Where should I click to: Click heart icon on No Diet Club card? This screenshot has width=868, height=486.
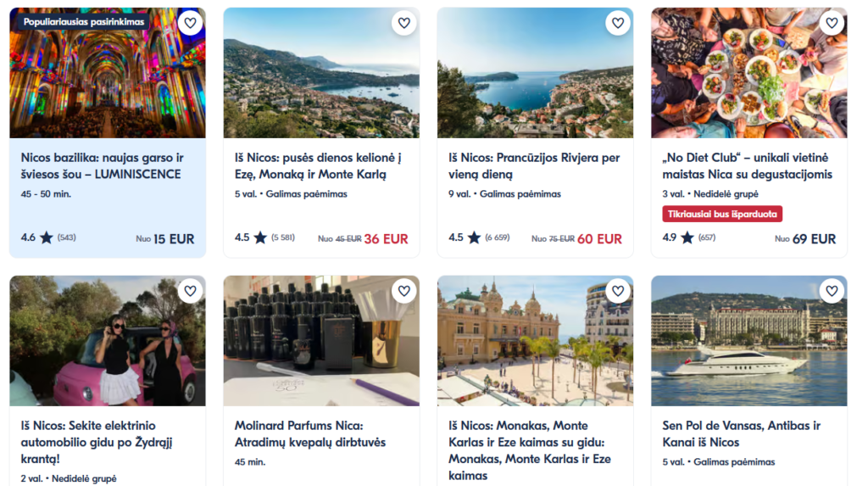click(832, 23)
